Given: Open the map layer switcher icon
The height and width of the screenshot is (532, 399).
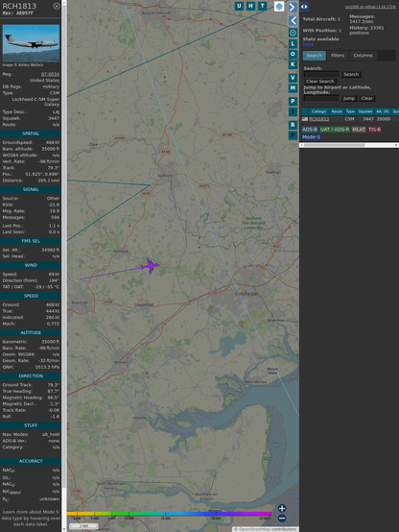Looking at the screenshot, I should click(279, 6).
